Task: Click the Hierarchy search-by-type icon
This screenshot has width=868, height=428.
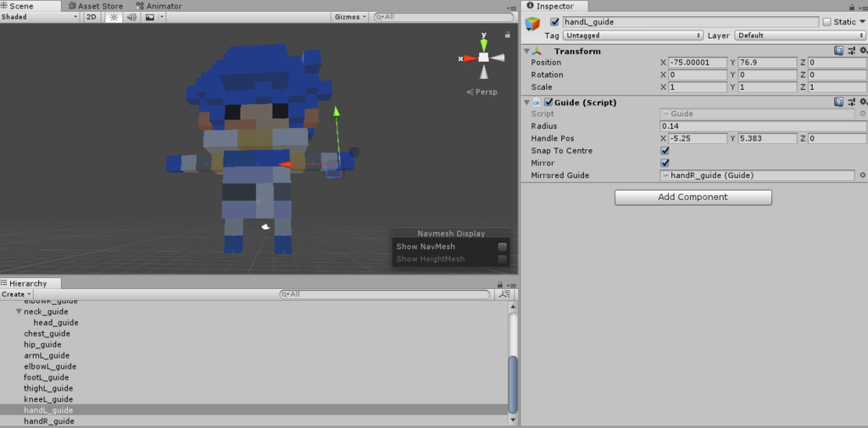Action: (504, 295)
